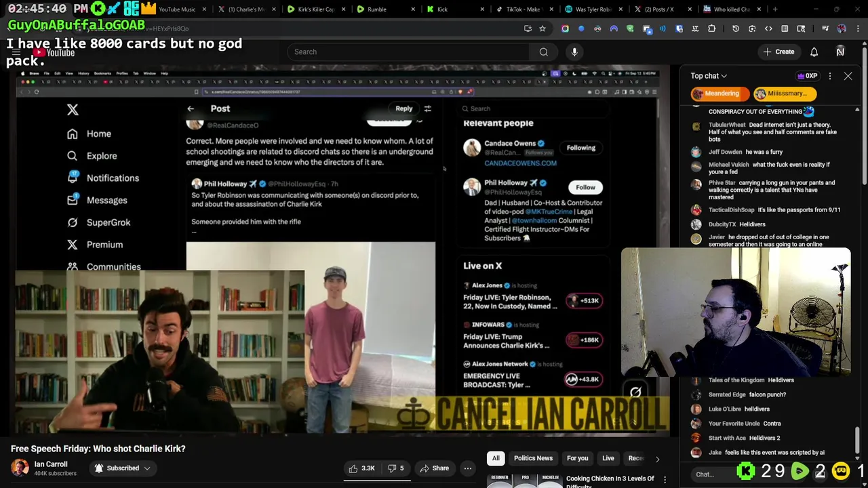Open a new browser tab

pyautogui.click(x=775, y=9)
